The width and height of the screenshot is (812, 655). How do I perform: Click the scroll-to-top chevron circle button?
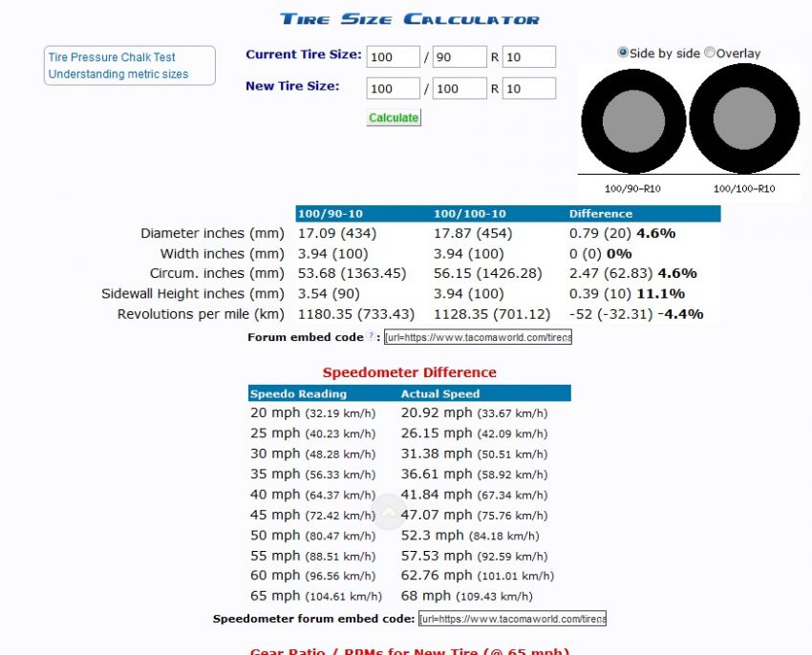coord(389,512)
